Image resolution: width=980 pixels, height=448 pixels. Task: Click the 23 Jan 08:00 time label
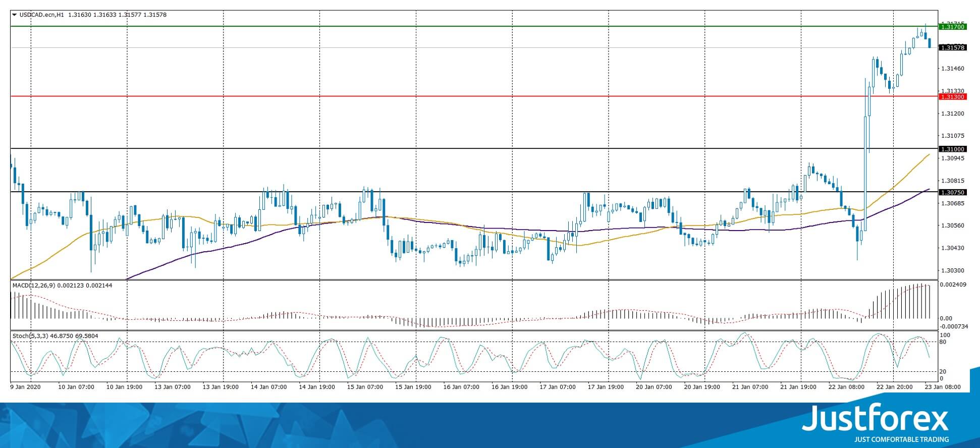[x=942, y=387]
